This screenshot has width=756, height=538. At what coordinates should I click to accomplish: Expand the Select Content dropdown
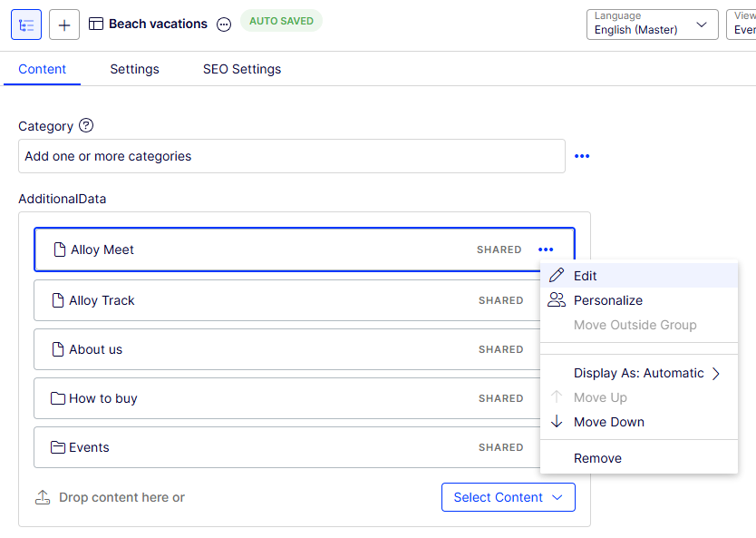508,497
